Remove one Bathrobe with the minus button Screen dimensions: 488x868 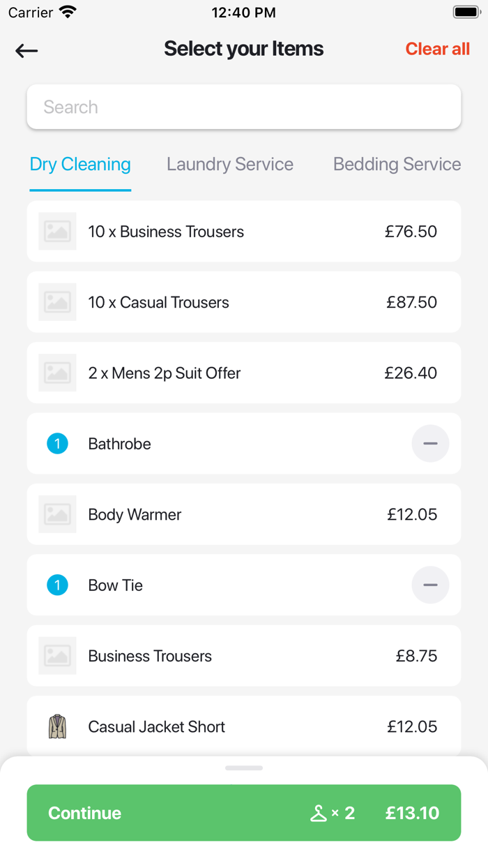[x=430, y=443]
